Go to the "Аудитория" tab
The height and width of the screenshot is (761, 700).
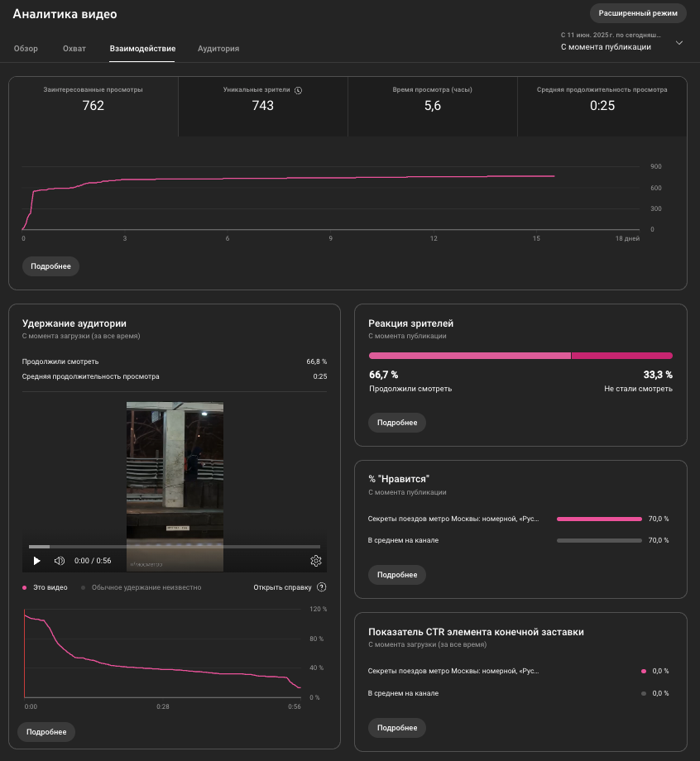coord(218,49)
